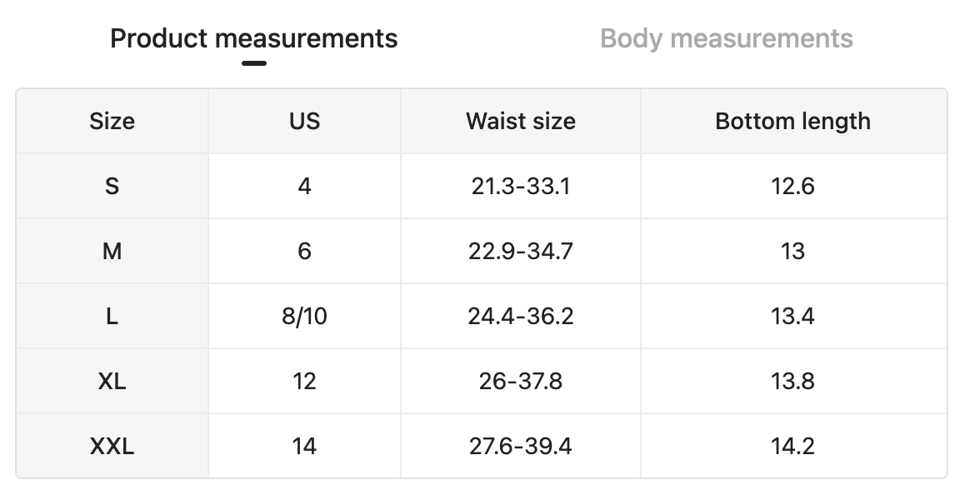Viewport: 980px width, 500px height.
Task: Click the Waist size column header
Action: pyautogui.click(x=521, y=122)
